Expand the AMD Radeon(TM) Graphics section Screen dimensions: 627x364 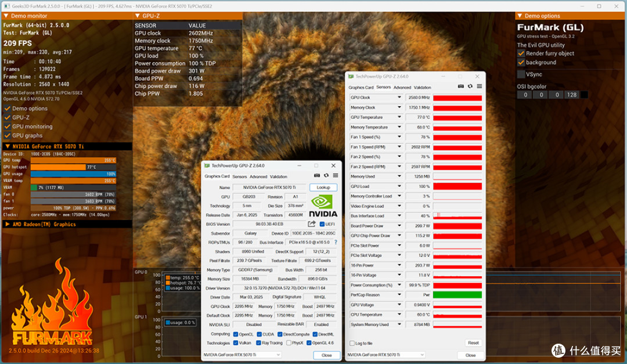click(7, 225)
